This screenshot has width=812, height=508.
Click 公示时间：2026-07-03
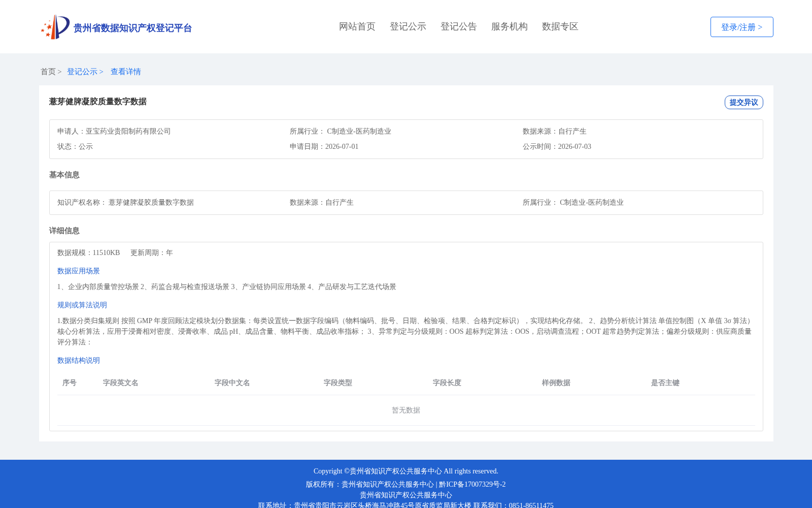point(557,146)
